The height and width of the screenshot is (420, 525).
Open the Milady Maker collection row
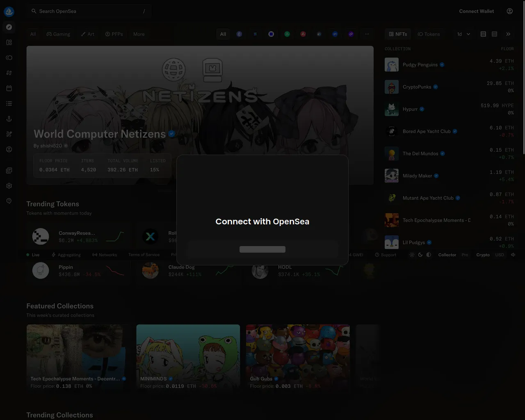pyautogui.click(x=449, y=176)
